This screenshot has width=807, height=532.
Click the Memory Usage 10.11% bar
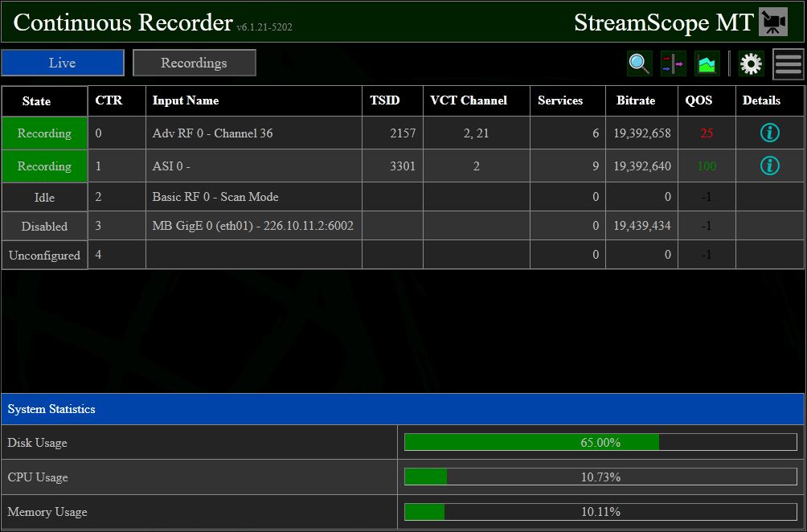[x=600, y=511]
